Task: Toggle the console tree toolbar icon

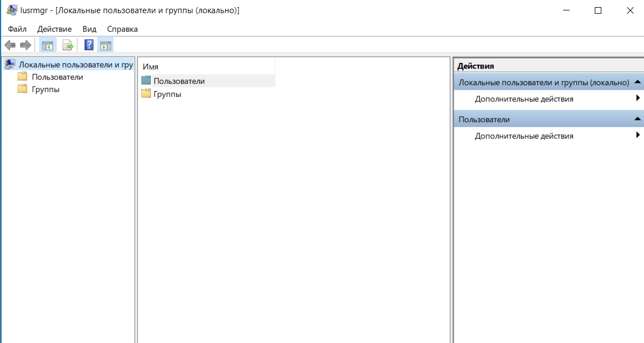Action: [x=48, y=45]
